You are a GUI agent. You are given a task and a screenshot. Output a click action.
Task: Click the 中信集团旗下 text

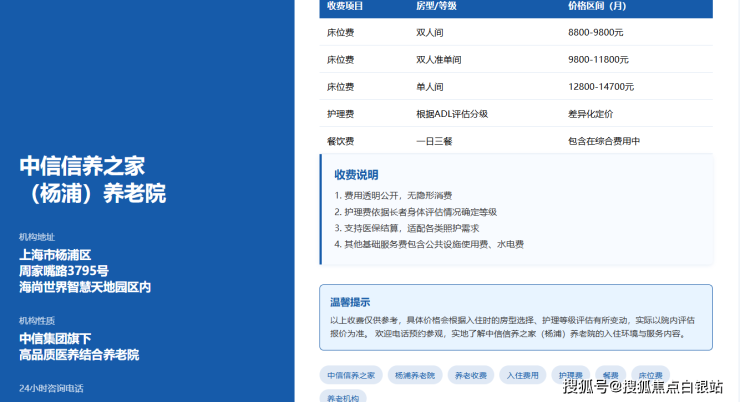tap(55, 339)
